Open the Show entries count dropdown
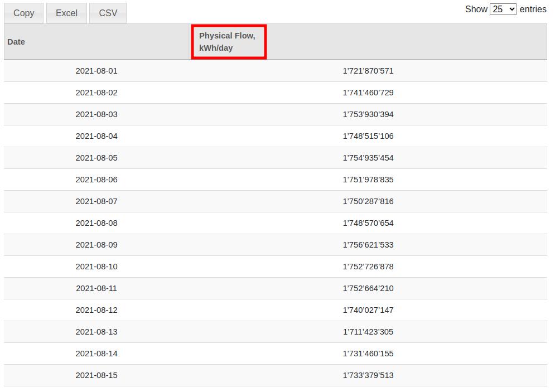 tap(503, 9)
